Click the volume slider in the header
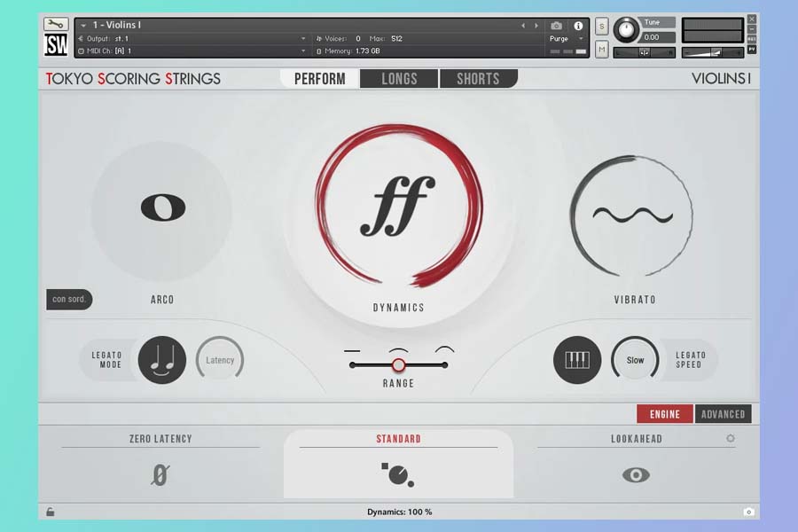Screen dimensions: 798x532 713,52
